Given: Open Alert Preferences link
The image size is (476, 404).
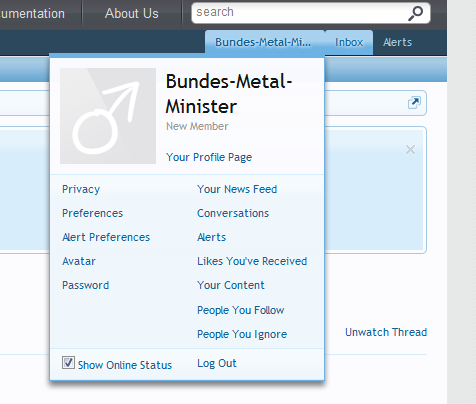Looking at the screenshot, I should [106, 237].
